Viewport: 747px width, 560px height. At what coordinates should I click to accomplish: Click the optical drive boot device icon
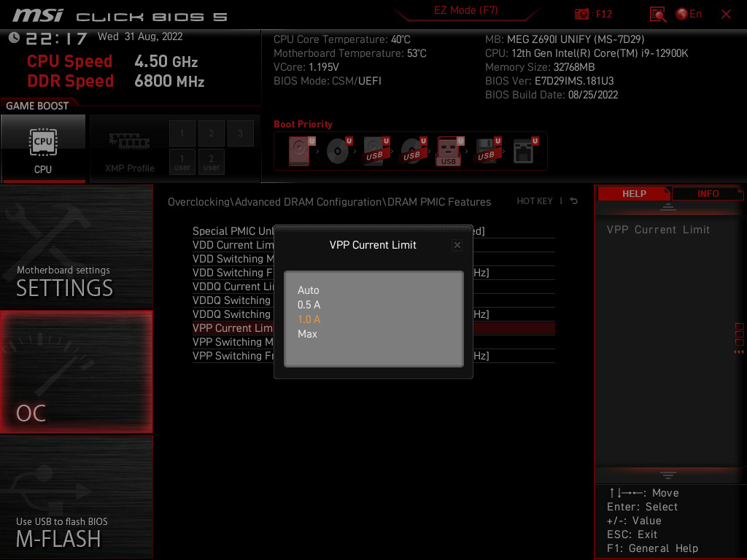tap(338, 152)
